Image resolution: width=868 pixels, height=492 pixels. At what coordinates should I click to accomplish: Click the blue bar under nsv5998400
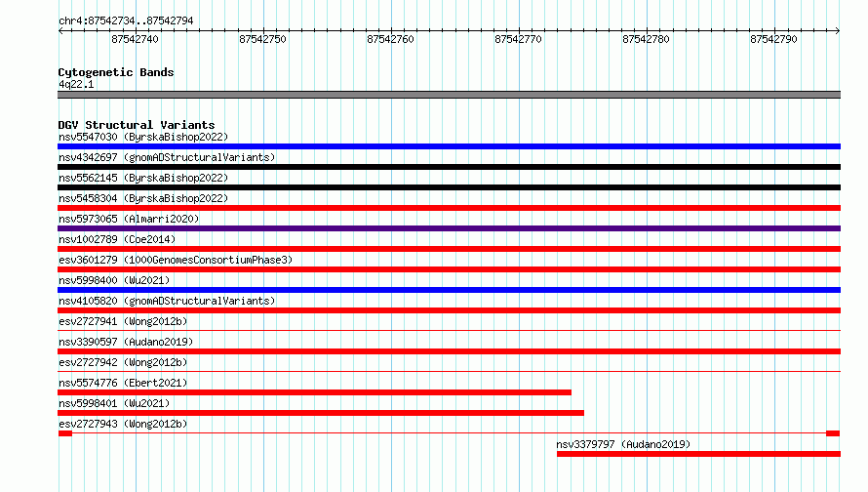click(x=449, y=290)
